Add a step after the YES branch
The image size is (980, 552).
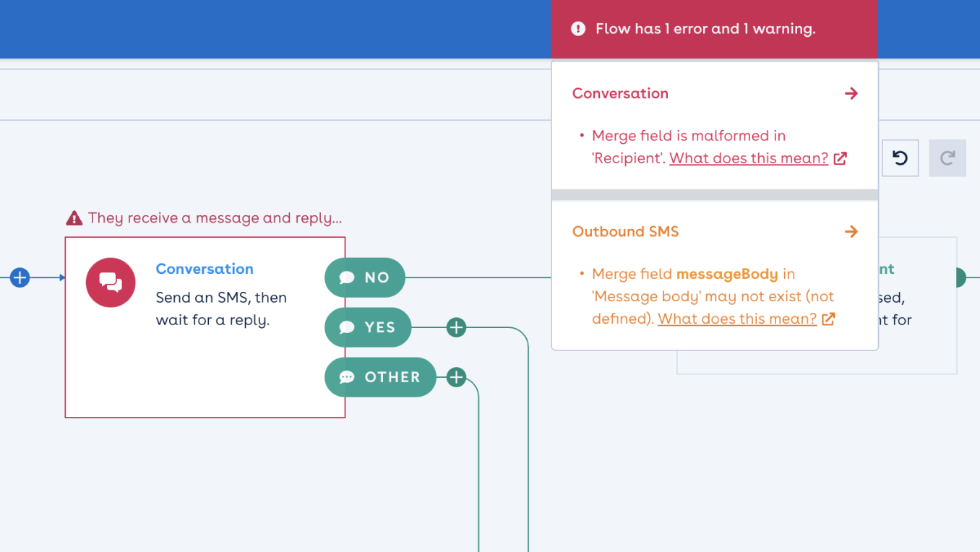(456, 328)
